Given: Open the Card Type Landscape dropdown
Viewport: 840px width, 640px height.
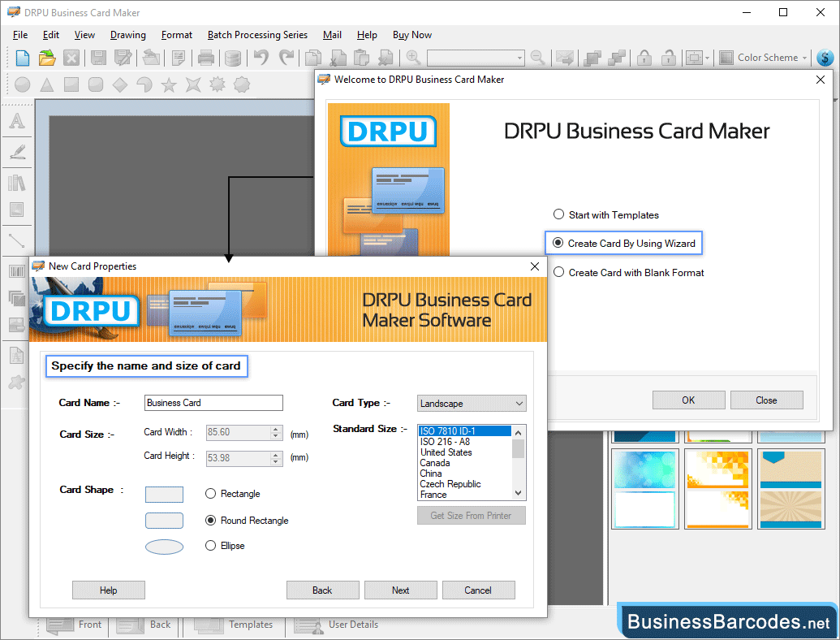Looking at the screenshot, I should (x=472, y=404).
